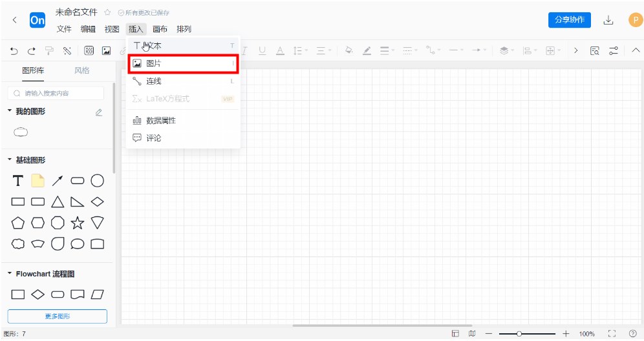The image size is (644, 341).
Task: Select the flowchart document shape
Action: (77, 294)
